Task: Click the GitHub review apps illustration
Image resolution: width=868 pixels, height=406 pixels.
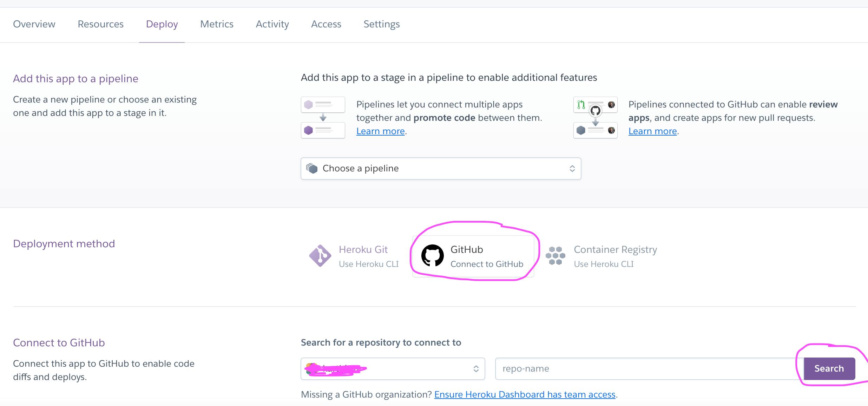Action: point(595,117)
